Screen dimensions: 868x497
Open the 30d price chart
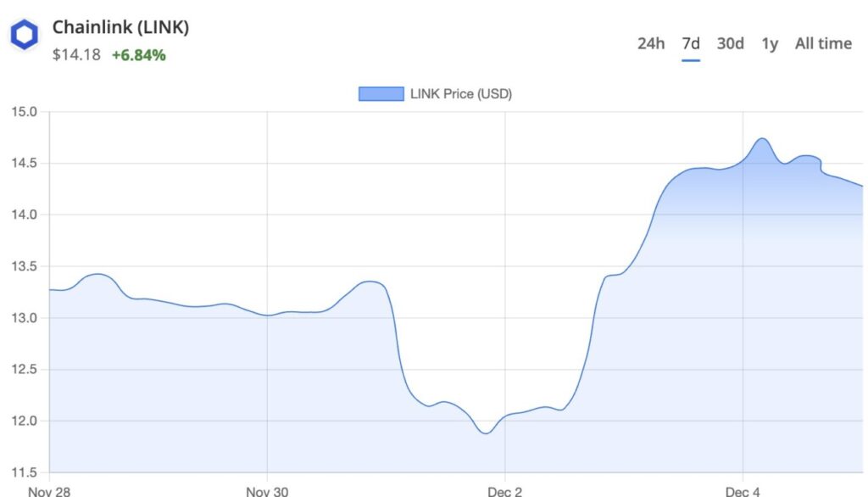click(x=728, y=43)
